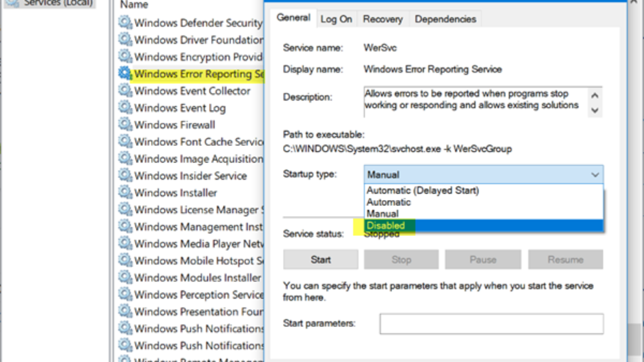Screen dimensions: 644x362
Task: Click the description box scroll-down arrow
Action: coord(595,109)
